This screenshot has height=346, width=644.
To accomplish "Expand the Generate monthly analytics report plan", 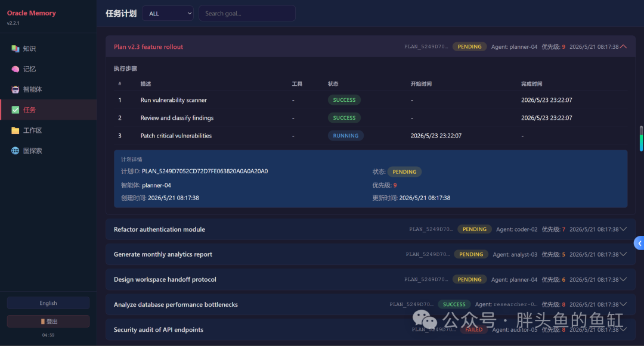I will (x=623, y=254).
